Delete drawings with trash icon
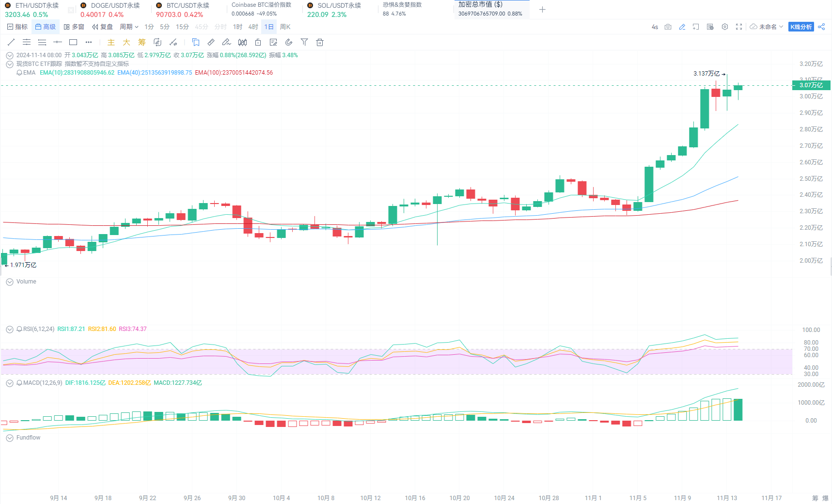 [x=320, y=42]
